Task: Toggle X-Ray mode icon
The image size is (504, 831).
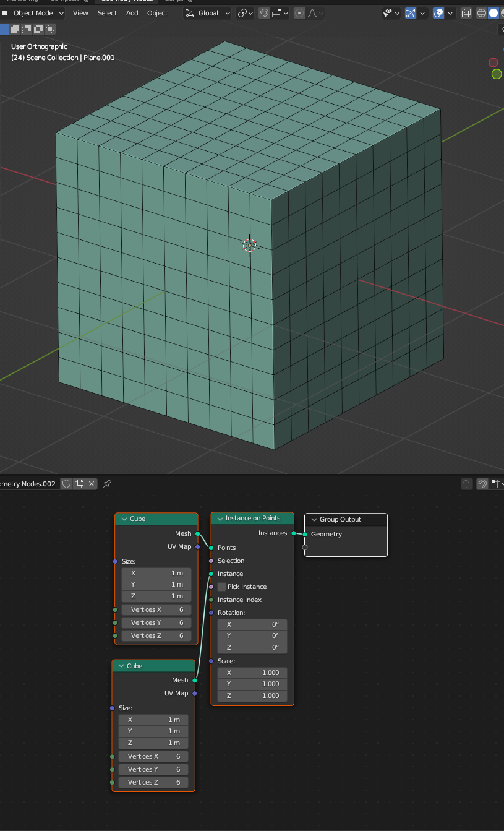Action: (x=466, y=12)
